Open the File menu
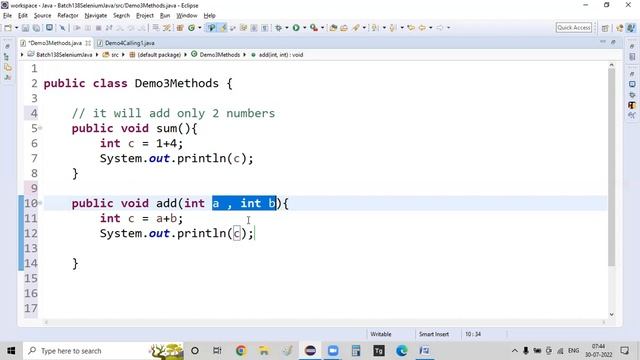 pyautogui.click(x=7, y=16)
